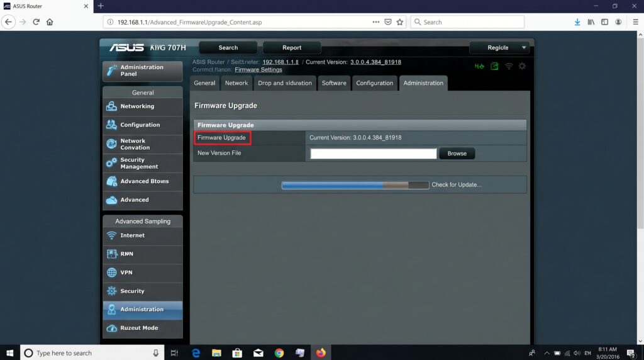Click the Report button

(x=292, y=48)
